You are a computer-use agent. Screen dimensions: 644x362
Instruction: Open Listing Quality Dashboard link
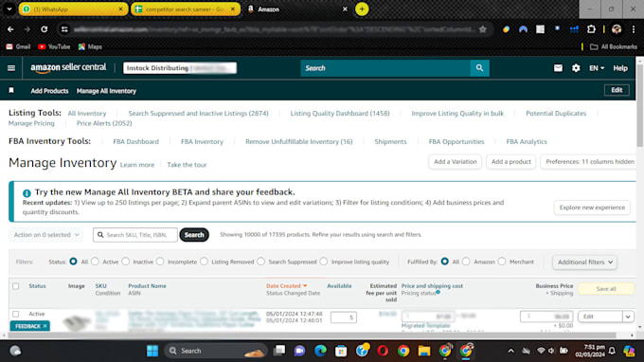340,114
